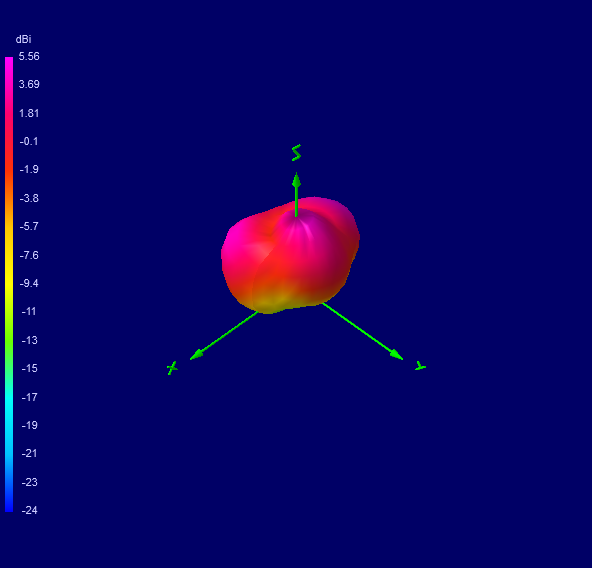Click the -0.1 scale value

tap(29, 141)
